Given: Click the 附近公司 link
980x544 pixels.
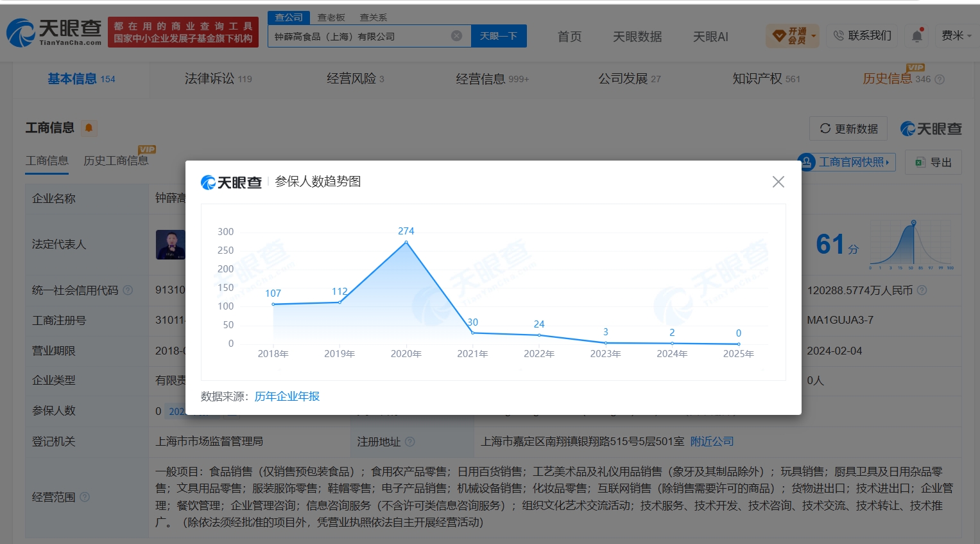Looking at the screenshot, I should tap(712, 442).
